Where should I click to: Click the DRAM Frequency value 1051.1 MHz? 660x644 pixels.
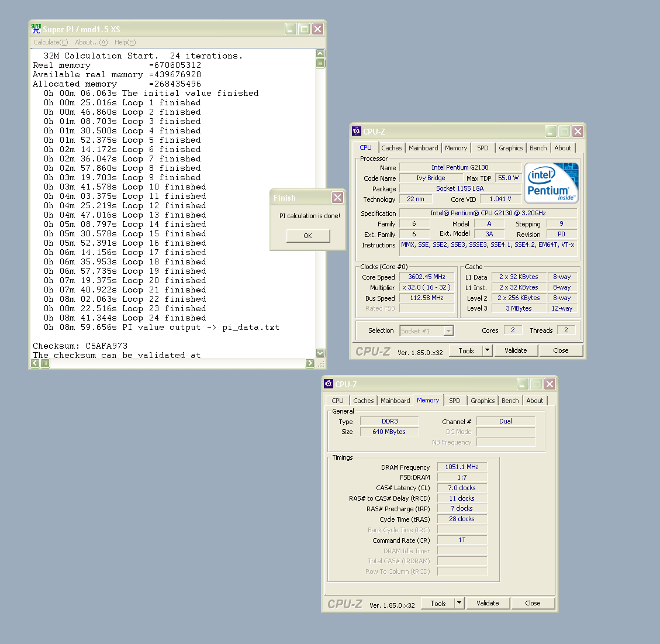tap(462, 467)
